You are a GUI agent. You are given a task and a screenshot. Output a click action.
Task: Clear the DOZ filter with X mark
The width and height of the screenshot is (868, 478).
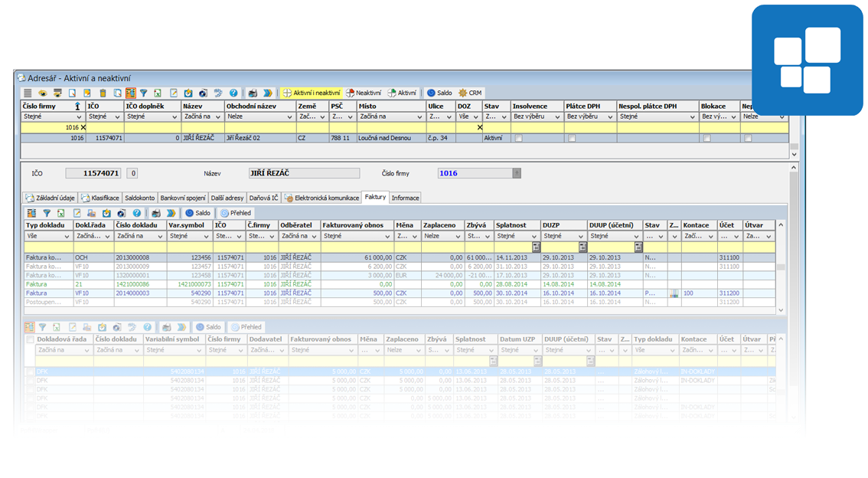[x=479, y=127]
